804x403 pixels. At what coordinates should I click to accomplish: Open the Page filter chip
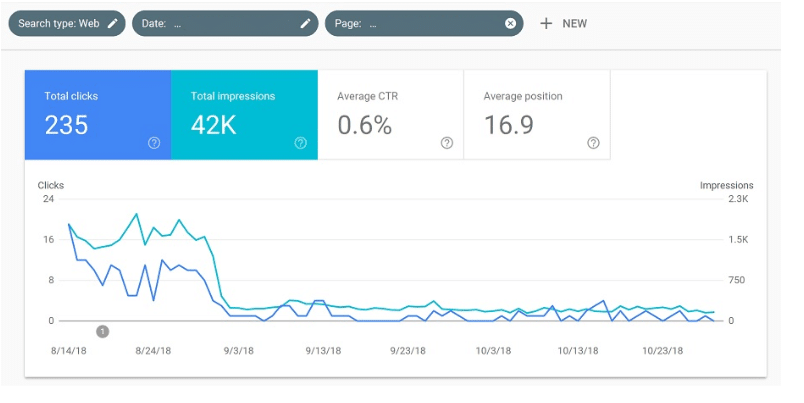click(x=424, y=23)
